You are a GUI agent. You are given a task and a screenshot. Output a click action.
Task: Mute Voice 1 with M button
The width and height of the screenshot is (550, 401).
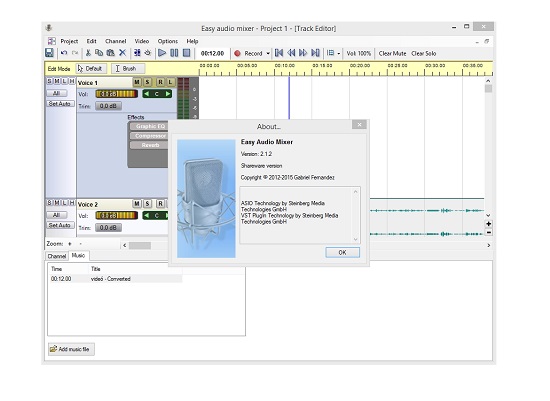(137, 82)
